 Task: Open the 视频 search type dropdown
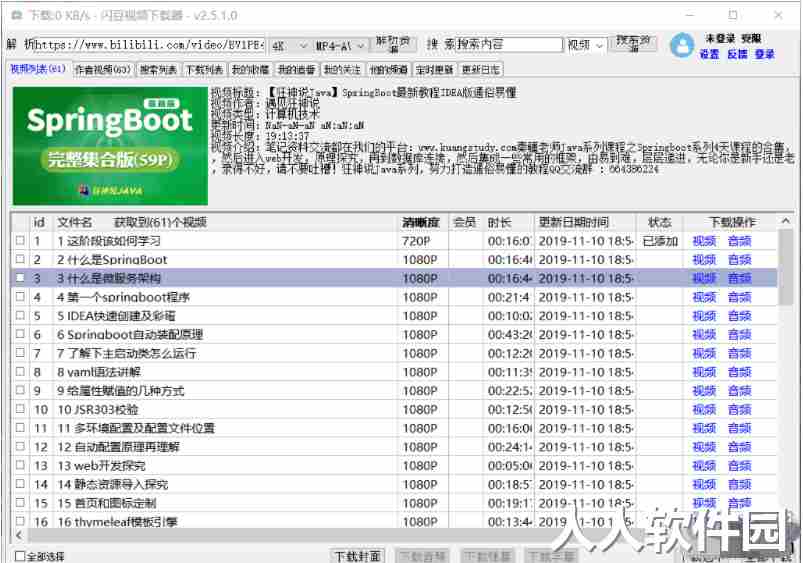[586, 46]
